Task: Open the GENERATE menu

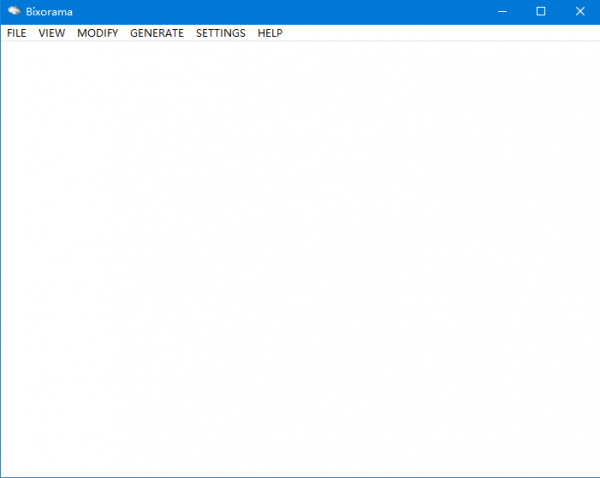Action: click(x=157, y=33)
